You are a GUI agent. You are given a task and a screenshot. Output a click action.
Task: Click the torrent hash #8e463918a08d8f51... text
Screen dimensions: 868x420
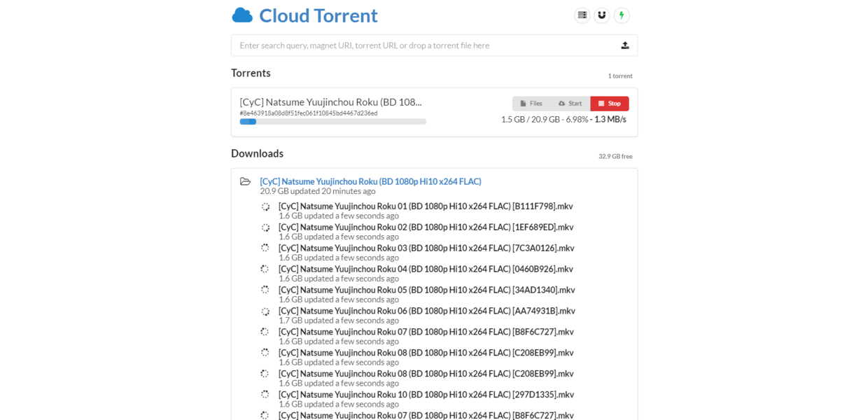(x=309, y=113)
